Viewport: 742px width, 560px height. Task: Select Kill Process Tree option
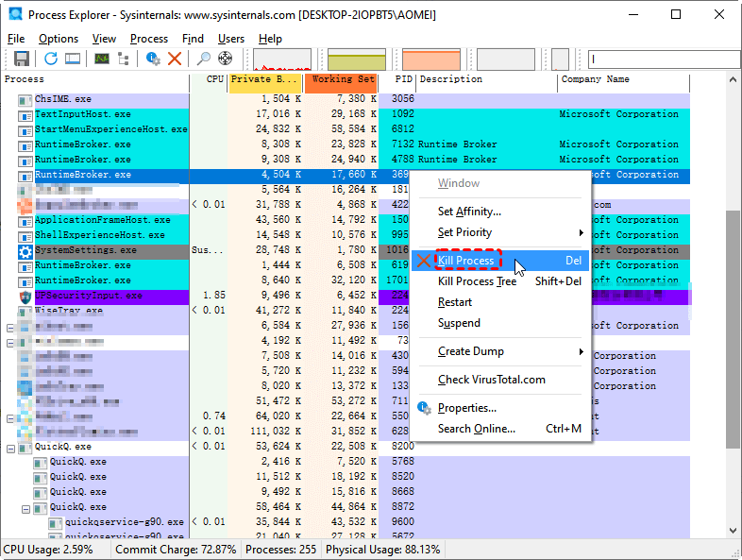500,281
